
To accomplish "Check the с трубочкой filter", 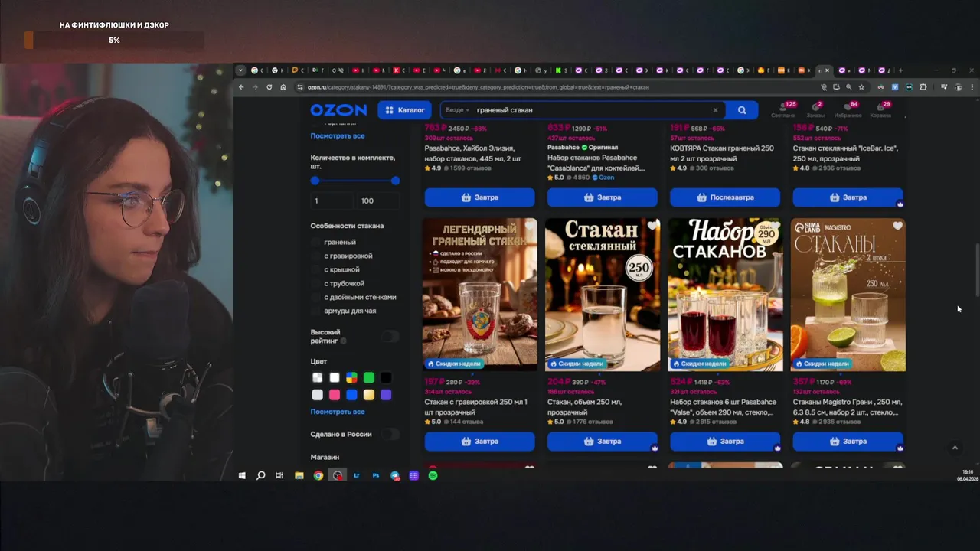I will pos(315,283).
